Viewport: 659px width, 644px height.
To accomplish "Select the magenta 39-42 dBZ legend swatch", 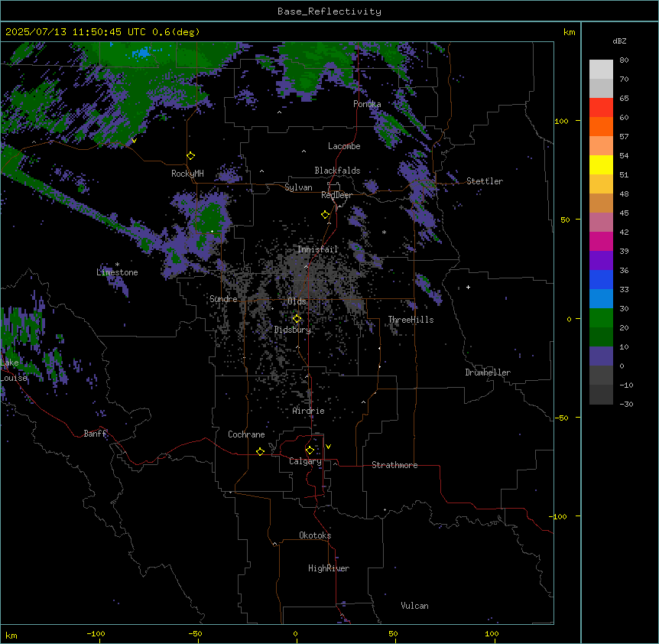I will (601, 241).
